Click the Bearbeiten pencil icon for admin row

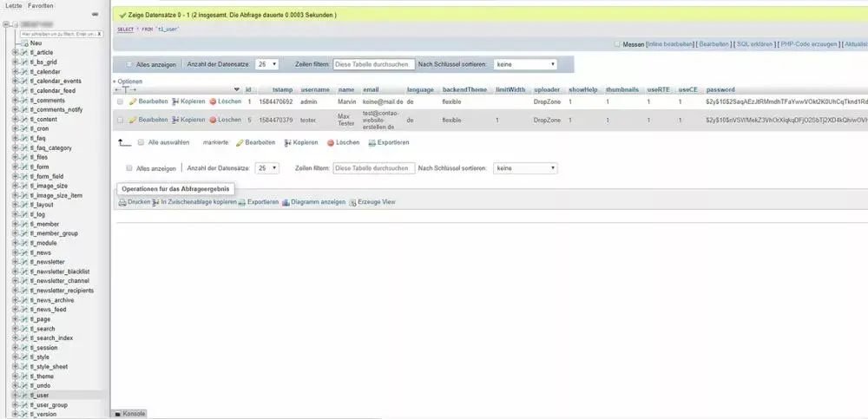[133, 101]
